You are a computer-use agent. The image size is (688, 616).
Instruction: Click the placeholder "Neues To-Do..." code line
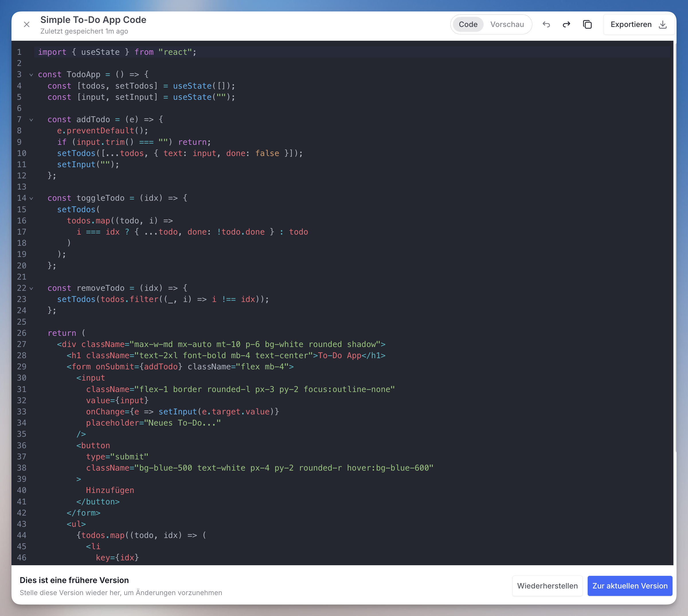click(153, 423)
